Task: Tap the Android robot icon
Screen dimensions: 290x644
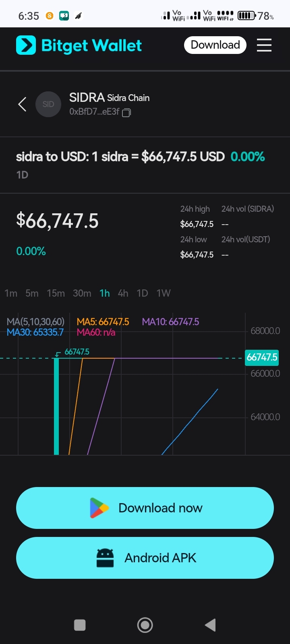Action: point(105,558)
